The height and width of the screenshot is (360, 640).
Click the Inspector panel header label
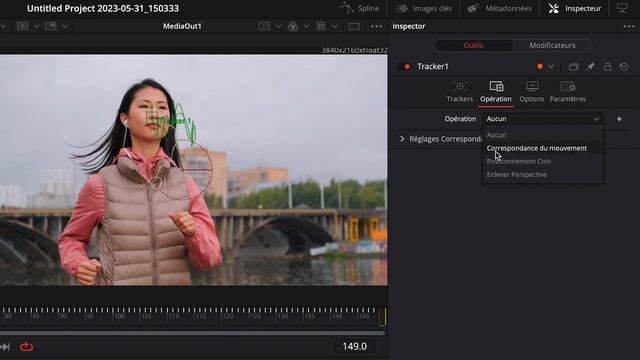pos(409,26)
